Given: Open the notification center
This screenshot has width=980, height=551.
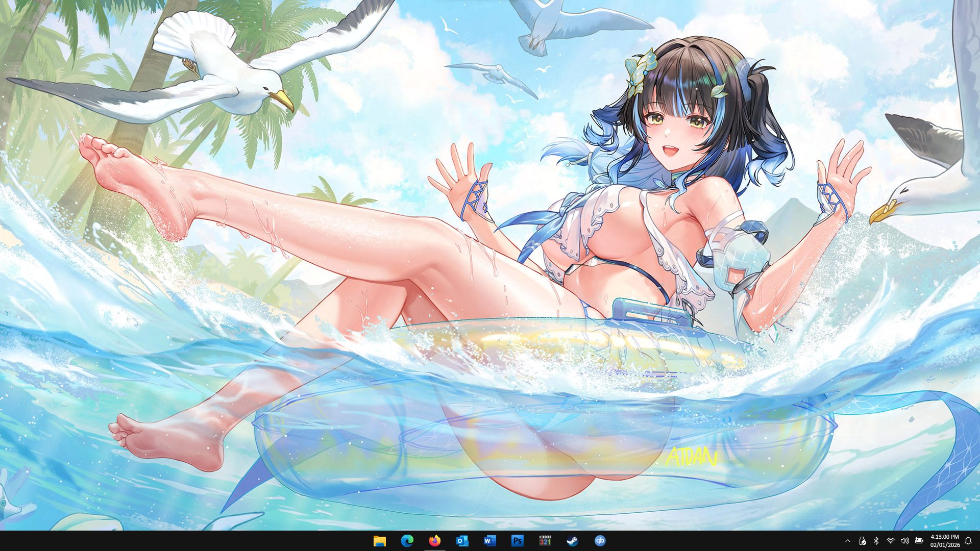Looking at the screenshot, I should pos(968,541).
